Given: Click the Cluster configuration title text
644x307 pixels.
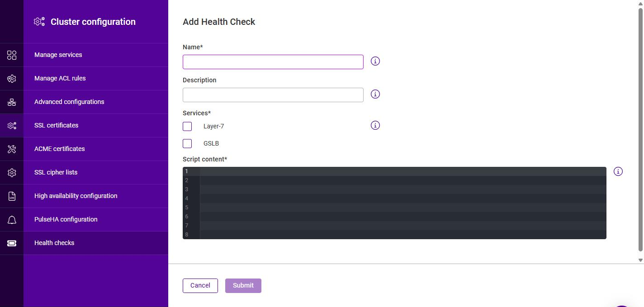Looking at the screenshot, I should (93, 22).
